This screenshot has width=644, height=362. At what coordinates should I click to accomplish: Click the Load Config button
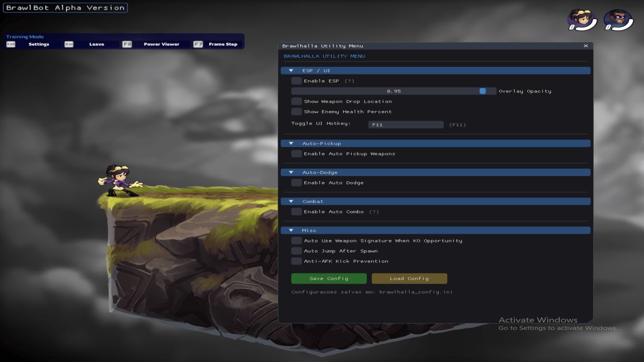pos(409,279)
